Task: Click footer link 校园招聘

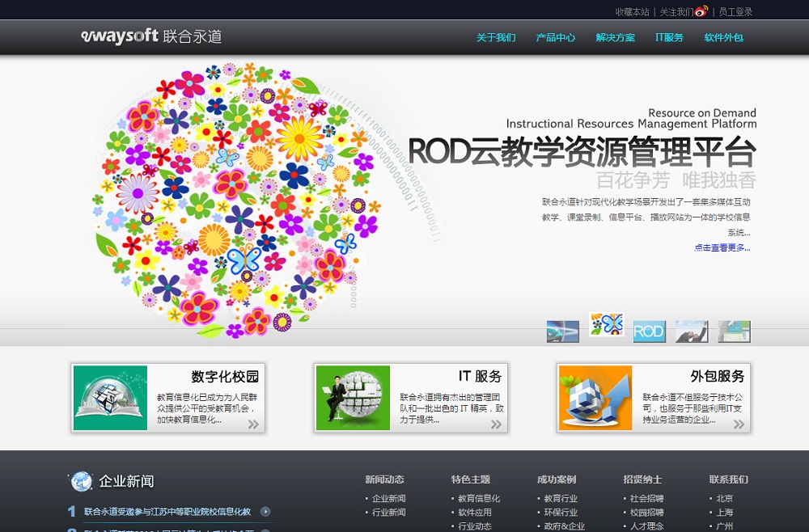Action: pyautogui.click(x=647, y=513)
